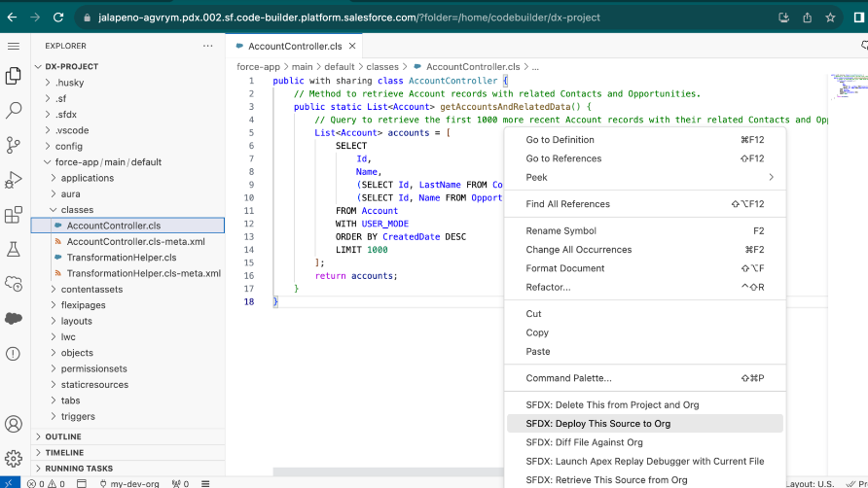Open the Run and Debug view
This screenshot has width=868, height=488.
click(x=14, y=180)
